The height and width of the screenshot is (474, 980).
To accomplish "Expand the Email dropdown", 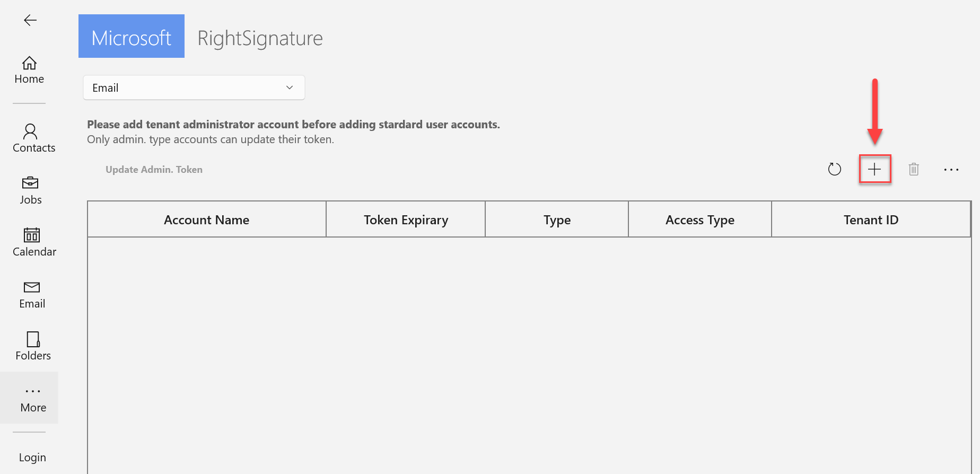I will coord(194,87).
